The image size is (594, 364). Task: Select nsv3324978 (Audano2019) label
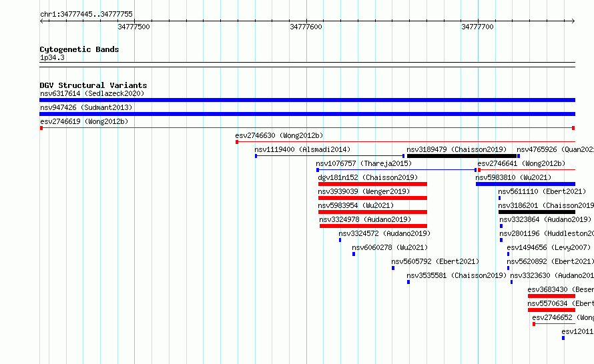365,219
